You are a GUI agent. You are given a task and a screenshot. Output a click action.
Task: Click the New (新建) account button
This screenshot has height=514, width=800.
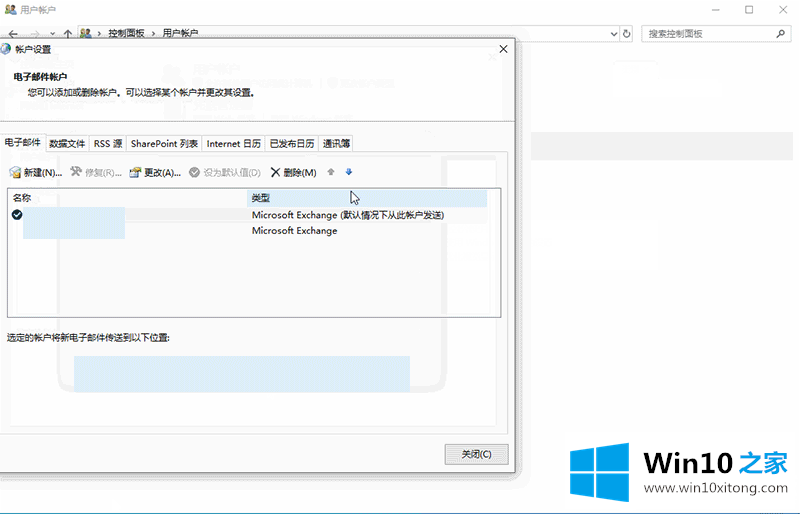click(36, 173)
